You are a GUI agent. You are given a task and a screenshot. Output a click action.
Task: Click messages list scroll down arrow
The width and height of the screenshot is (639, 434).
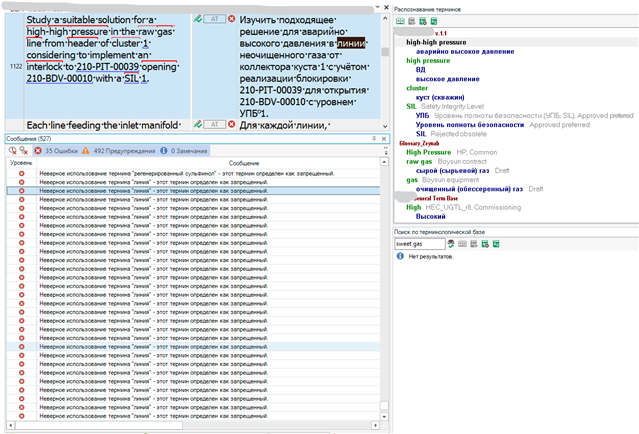(384, 416)
